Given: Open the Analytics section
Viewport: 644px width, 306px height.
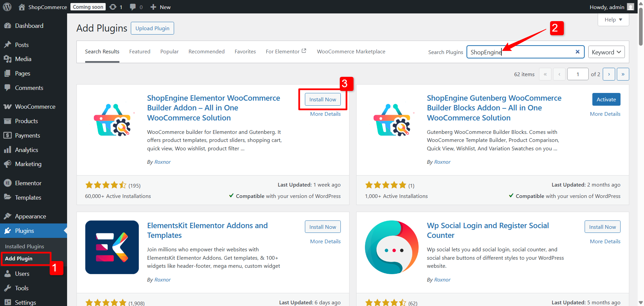Looking at the screenshot, I should pos(27,150).
